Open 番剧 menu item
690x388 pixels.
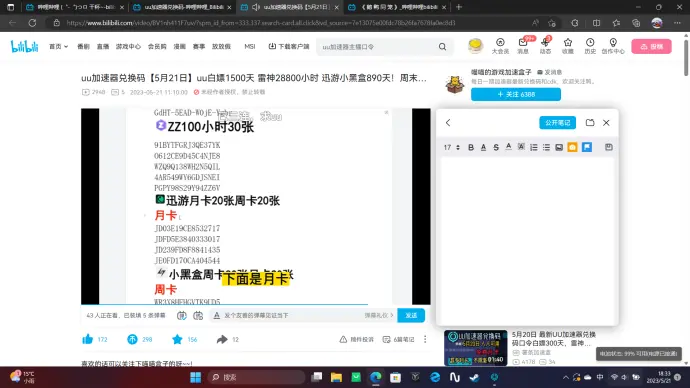pos(83,47)
